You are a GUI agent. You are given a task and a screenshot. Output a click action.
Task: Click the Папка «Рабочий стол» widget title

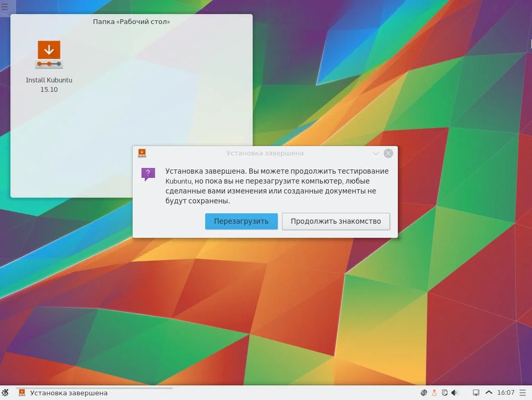coord(132,22)
